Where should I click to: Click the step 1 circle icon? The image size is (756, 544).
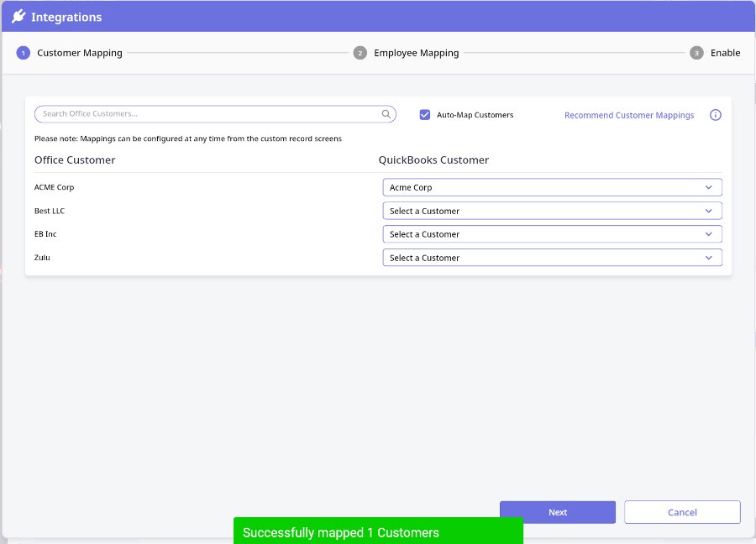coord(24,53)
